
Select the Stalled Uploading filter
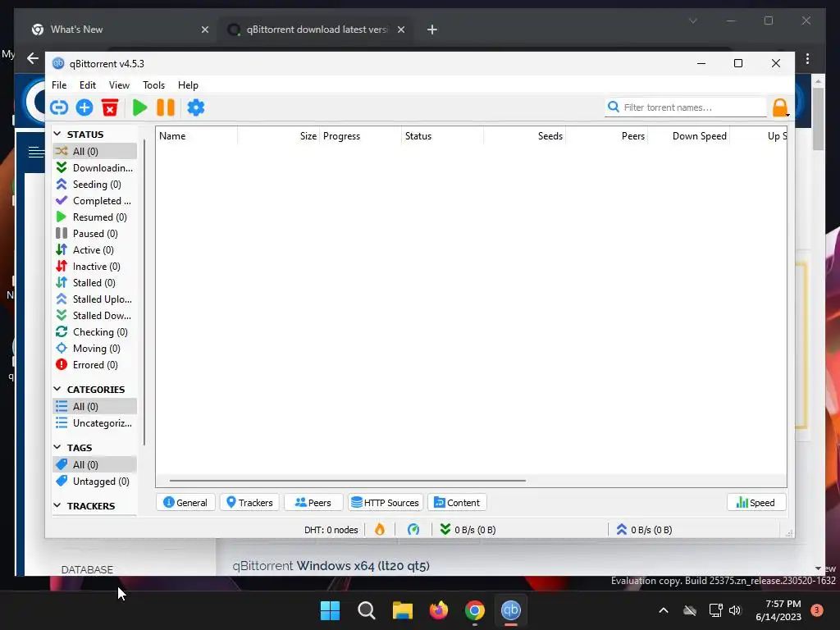tap(95, 299)
